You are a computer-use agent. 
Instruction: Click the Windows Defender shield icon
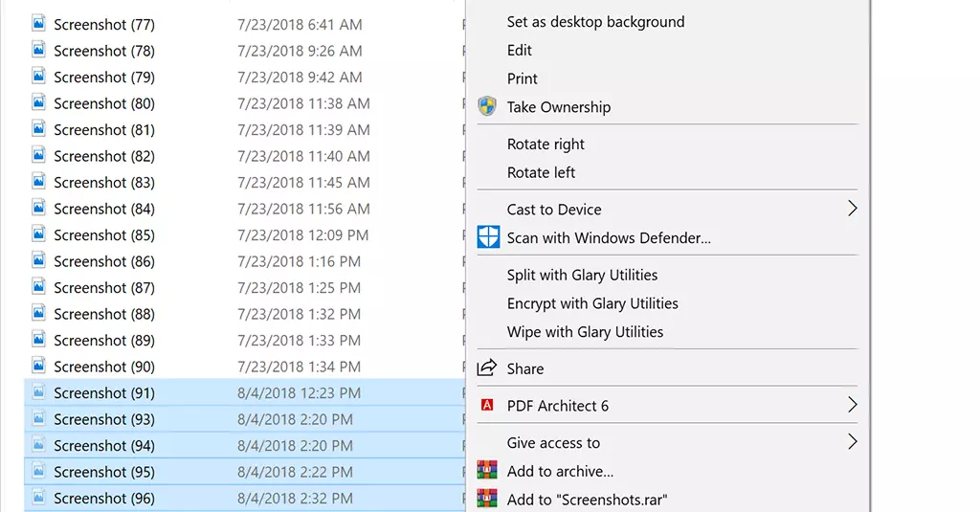[488, 238]
